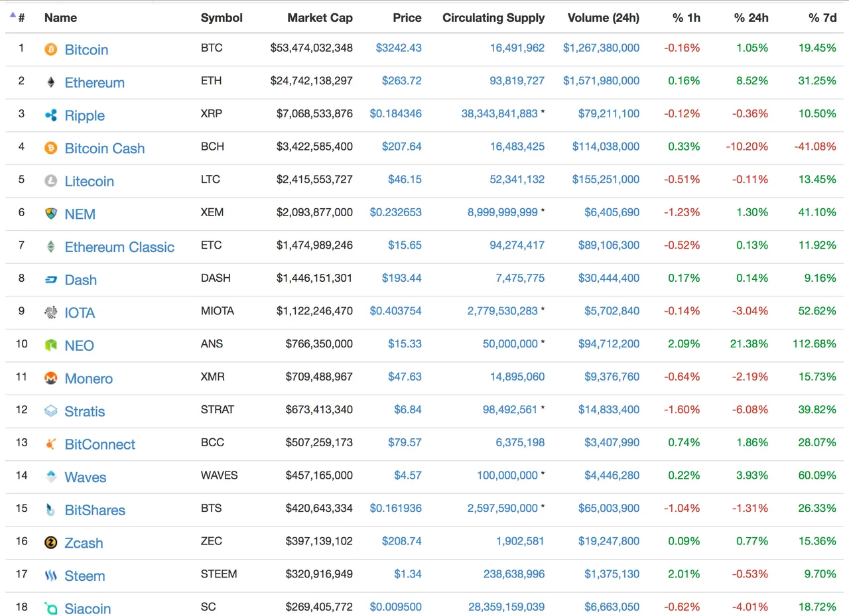
Task: Sort by the Symbol column header
Action: (x=222, y=18)
